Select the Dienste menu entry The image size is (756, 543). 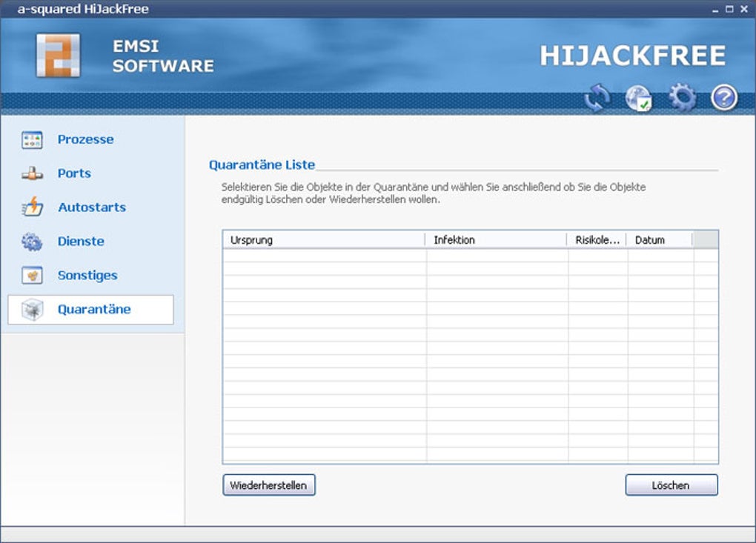click(x=81, y=241)
